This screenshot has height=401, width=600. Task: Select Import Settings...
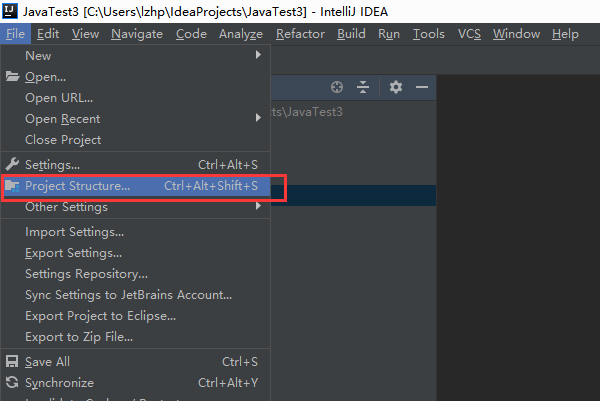135,232
